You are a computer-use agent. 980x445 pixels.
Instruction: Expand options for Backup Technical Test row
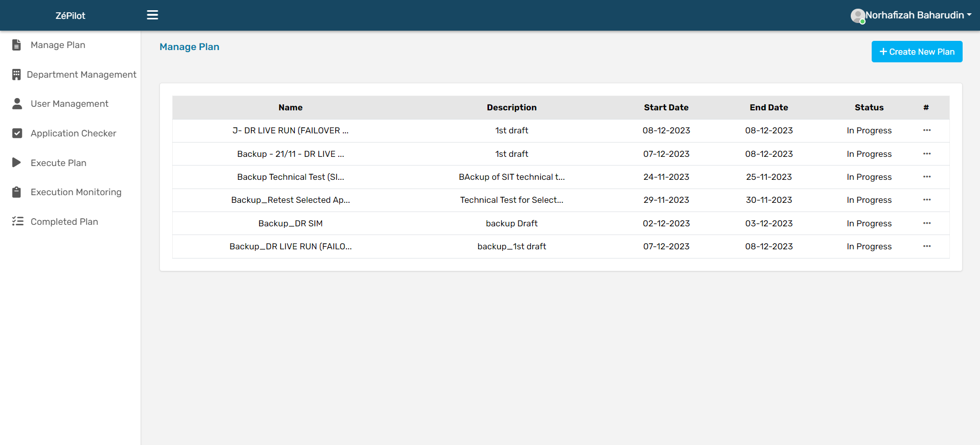pyautogui.click(x=926, y=177)
